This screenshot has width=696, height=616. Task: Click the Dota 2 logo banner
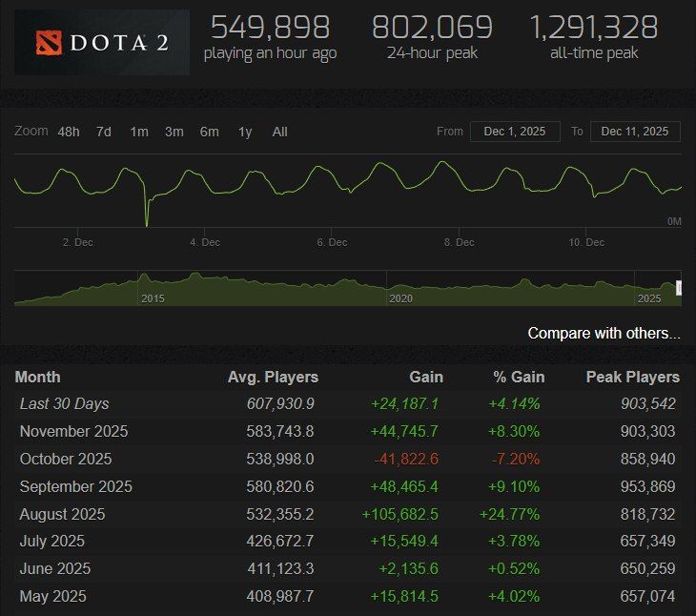[102, 42]
